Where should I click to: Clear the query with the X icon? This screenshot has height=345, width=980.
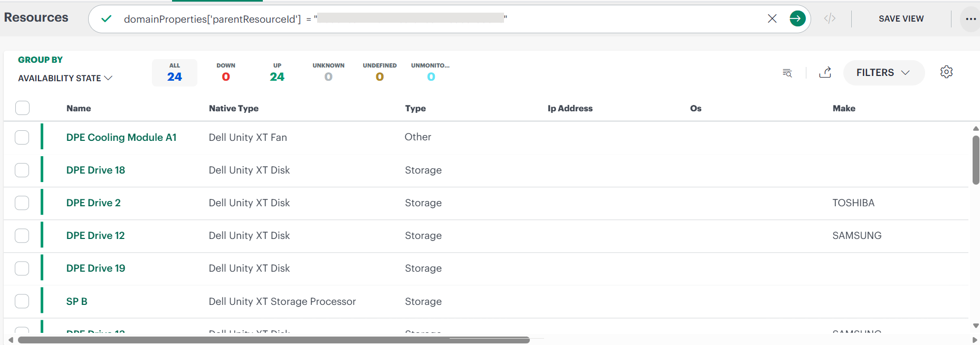tap(772, 18)
